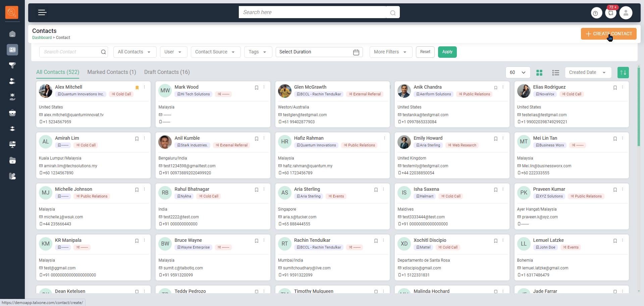Screen dimensions: 644x306
Task: Open the Draft Contacts (16) tab
Action: [x=167, y=72]
